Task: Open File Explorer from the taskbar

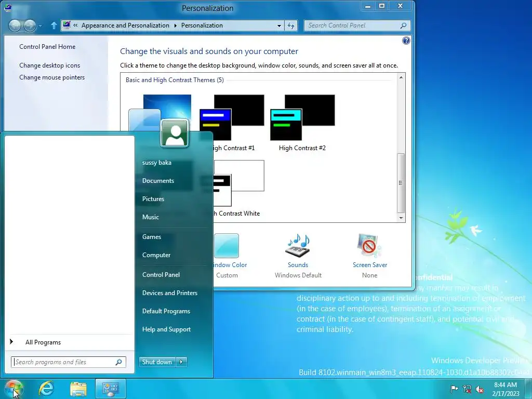Action: (x=78, y=389)
